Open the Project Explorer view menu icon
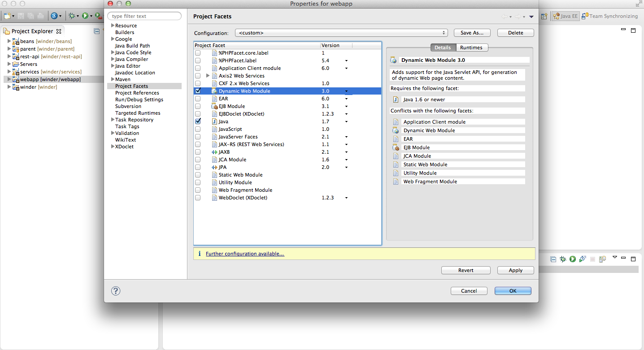The image size is (644, 350). click(104, 30)
